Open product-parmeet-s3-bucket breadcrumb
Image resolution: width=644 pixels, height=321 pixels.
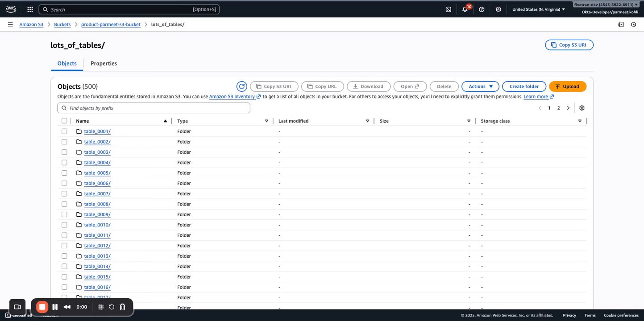[111, 25]
